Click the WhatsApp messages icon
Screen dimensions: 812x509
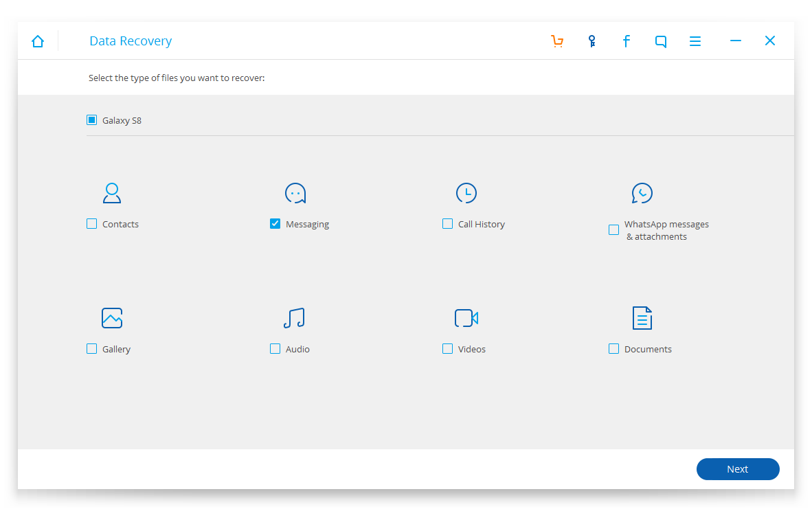(642, 193)
